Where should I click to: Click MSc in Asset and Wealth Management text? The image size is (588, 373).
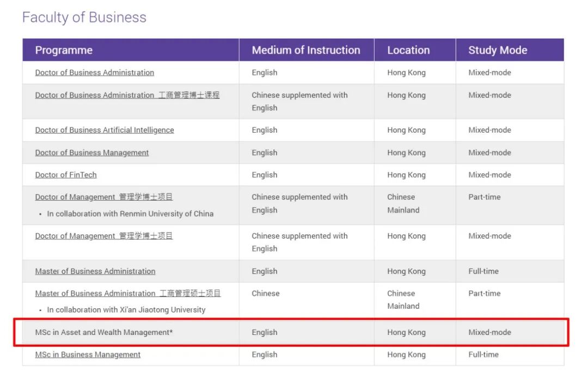coord(104,332)
